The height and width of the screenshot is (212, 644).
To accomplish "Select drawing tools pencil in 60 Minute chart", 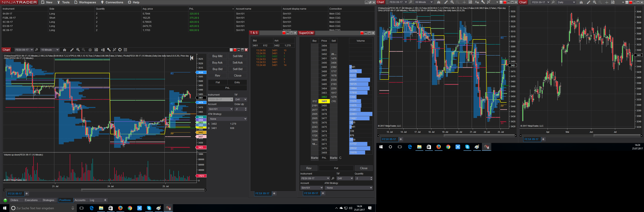I will point(446,2).
